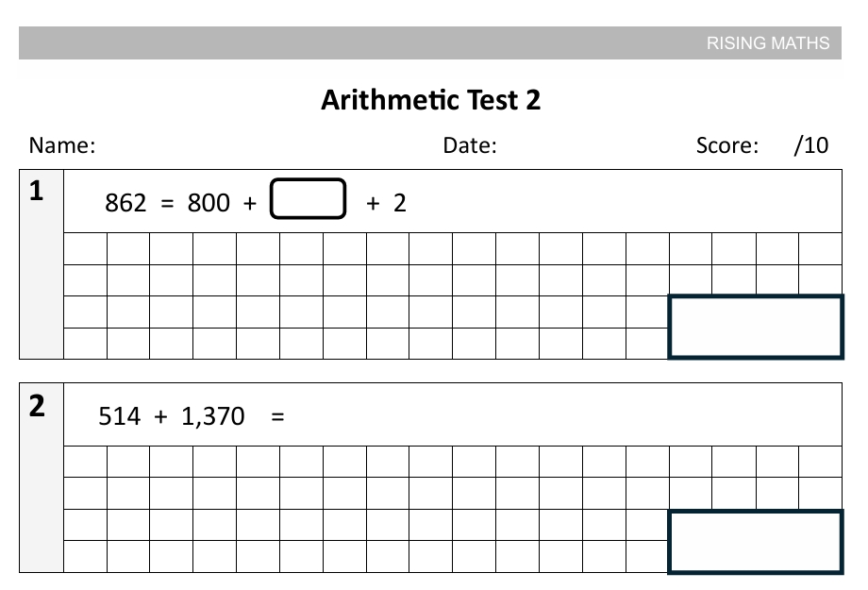The image size is (868, 590).
Task: Click the Score: label
Action: 727,145
